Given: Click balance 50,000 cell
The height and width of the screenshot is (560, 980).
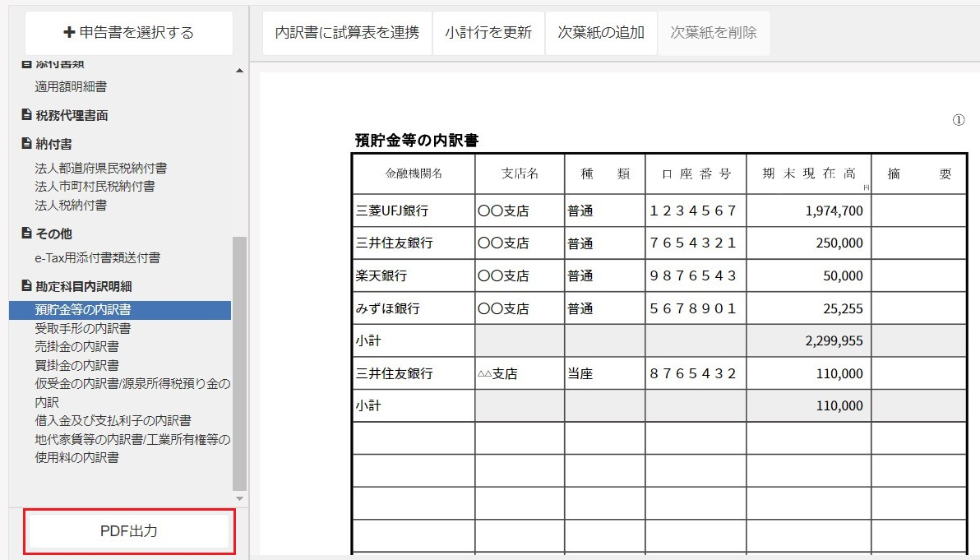Looking at the screenshot, I should click(809, 275).
